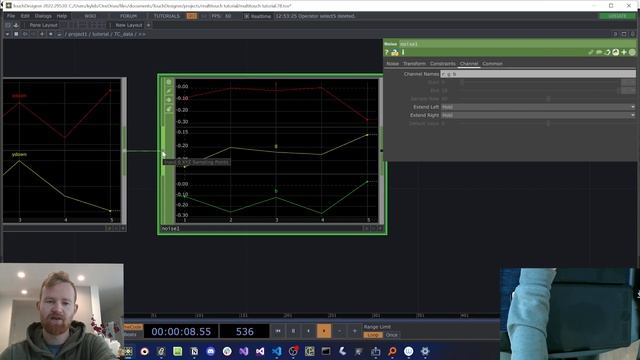The width and height of the screenshot is (640, 360).
Task: Open Visual Studio Code from the taskbar
Action: pos(277,351)
